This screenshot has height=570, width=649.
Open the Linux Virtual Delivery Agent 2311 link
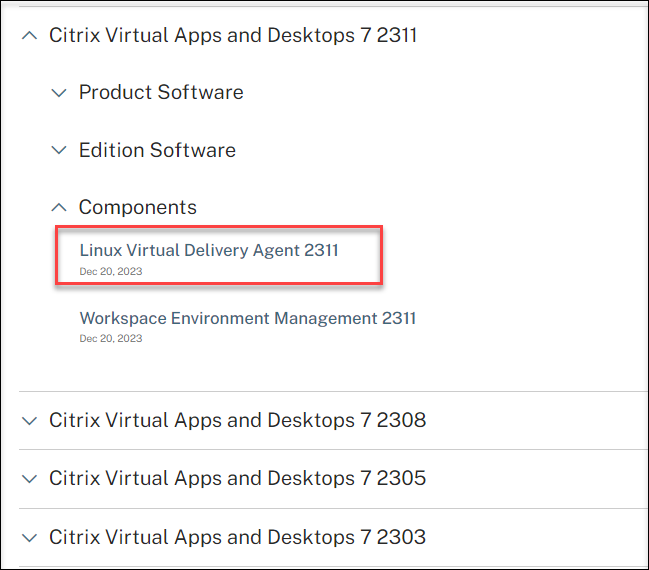(x=209, y=250)
